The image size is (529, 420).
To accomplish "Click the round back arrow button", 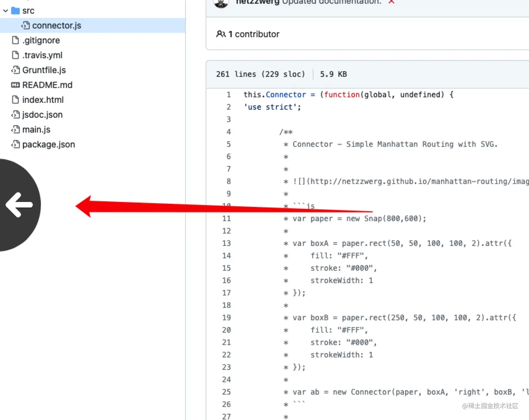I will coord(20,205).
